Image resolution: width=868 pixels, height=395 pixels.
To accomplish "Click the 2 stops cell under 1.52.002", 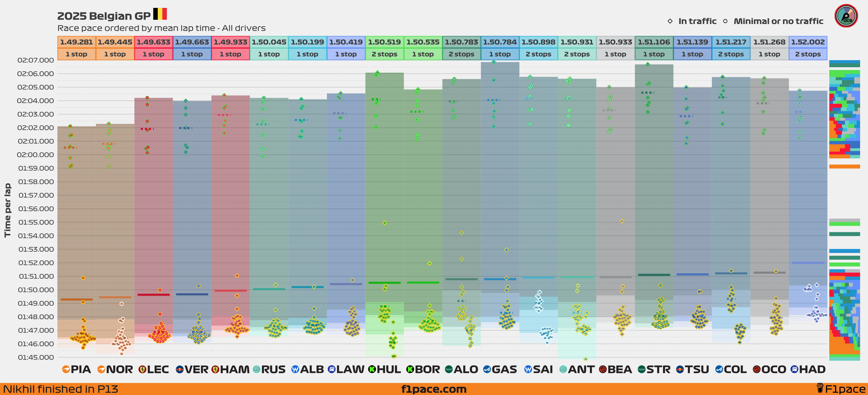I will [x=808, y=54].
